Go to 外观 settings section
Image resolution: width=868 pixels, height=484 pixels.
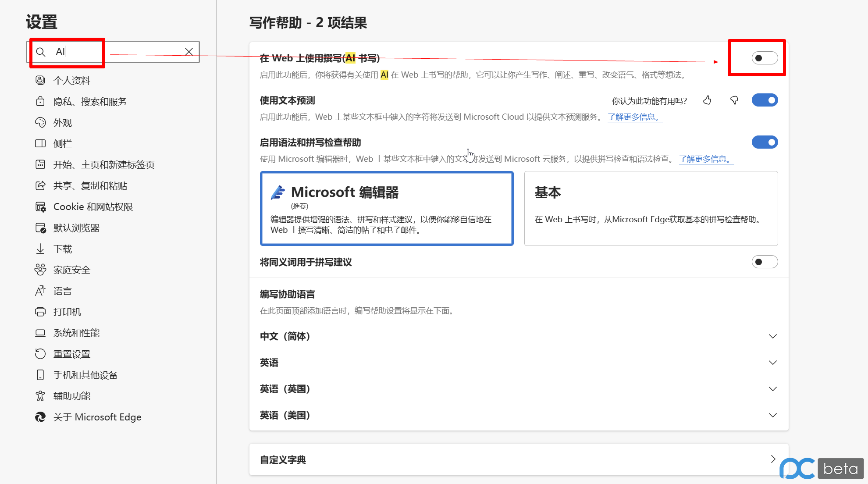[63, 122]
